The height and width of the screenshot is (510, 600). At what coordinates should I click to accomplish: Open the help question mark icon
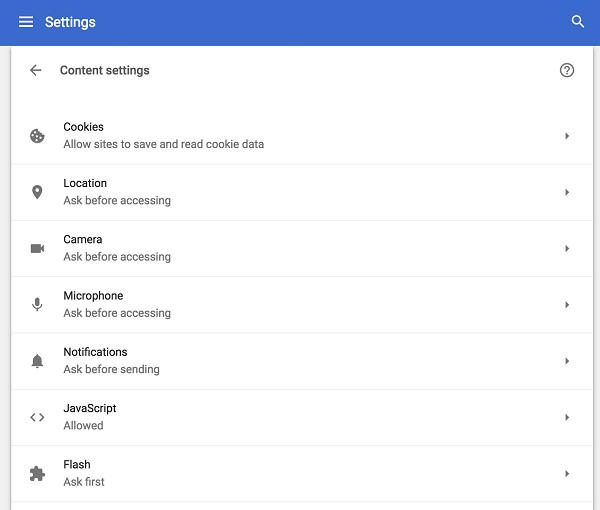pyautogui.click(x=567, y=70)
